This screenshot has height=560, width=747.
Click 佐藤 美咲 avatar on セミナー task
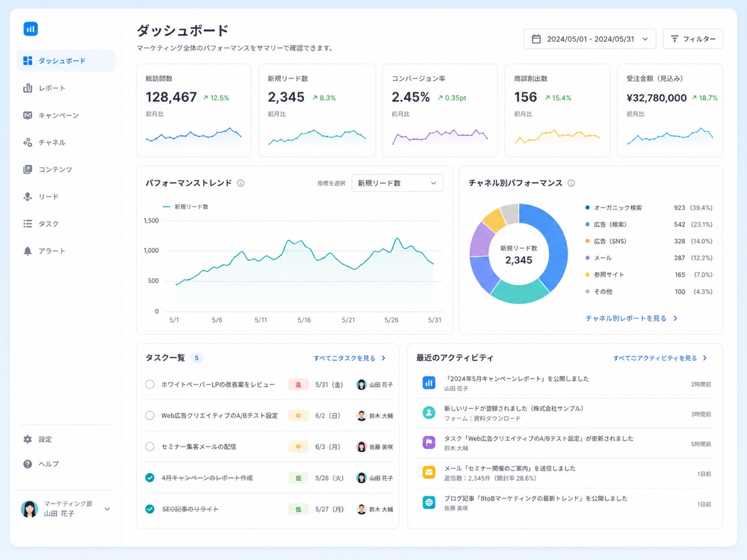(362, 447)
